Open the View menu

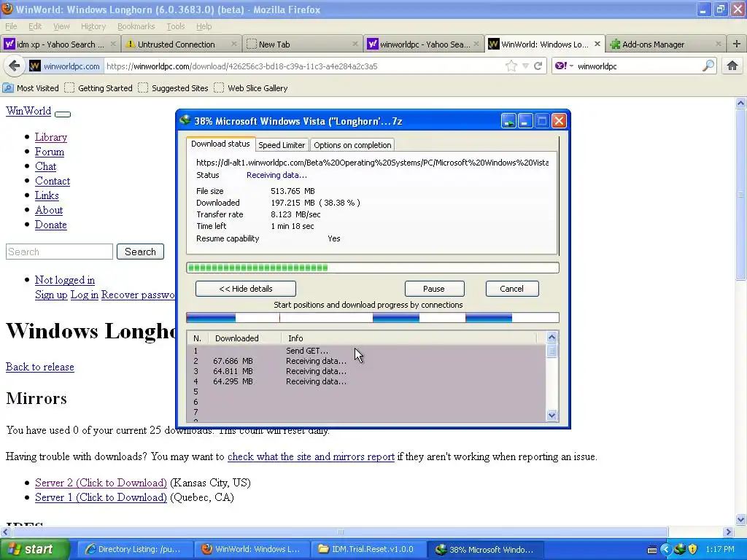(x=61, y=26)
